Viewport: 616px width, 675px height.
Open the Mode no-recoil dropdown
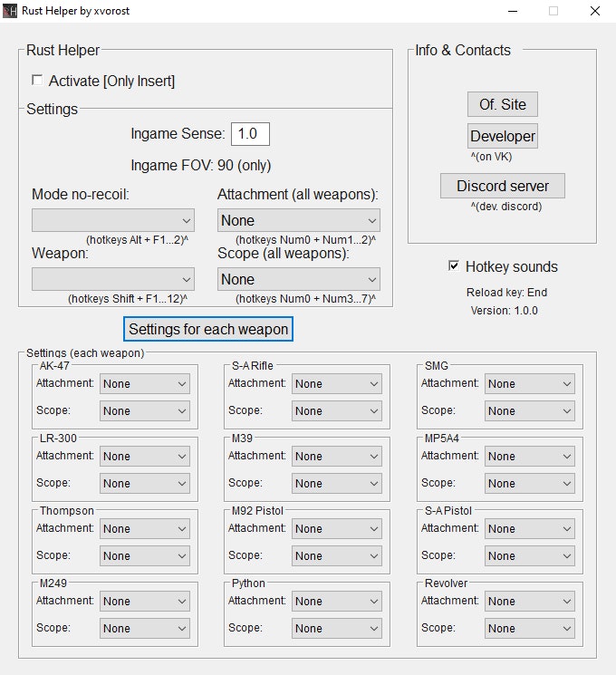pos(113,220)
